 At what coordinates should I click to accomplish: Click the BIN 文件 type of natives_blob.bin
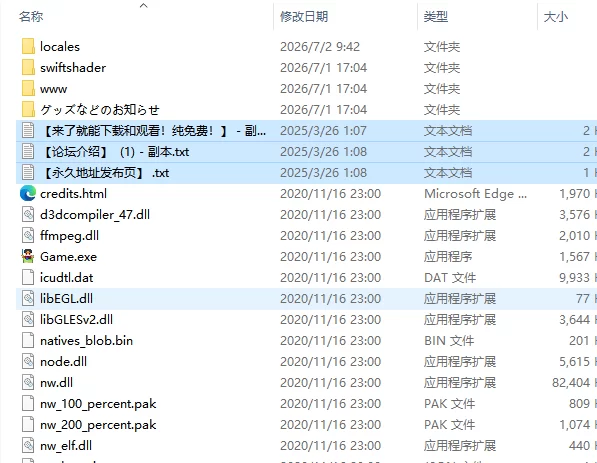[449, 340]
